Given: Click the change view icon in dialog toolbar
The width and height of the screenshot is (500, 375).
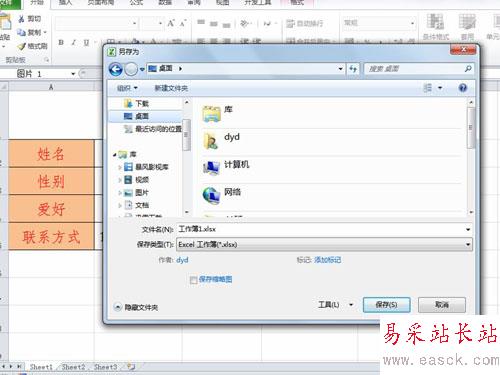Looking at the screenshot, I should 428,88.
